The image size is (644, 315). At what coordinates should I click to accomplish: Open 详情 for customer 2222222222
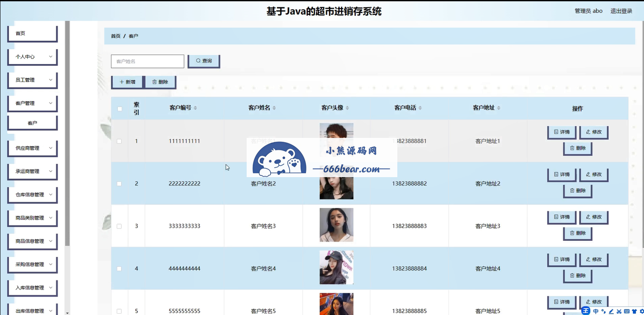562,175
